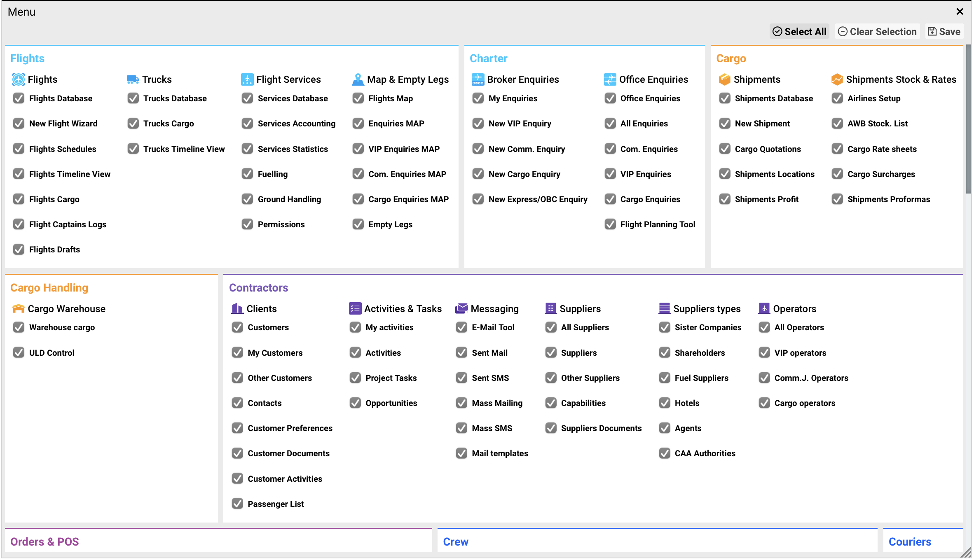The image size is (974, 560).
Task: Toggle the Cargo Surcharges checkbox
Action: click(x=837, y=174)
